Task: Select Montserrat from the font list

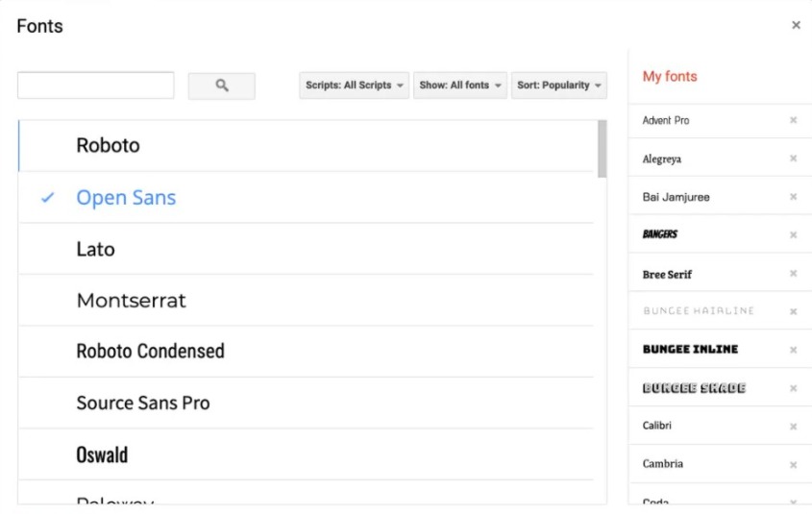Action: click(x=131, y=301)
